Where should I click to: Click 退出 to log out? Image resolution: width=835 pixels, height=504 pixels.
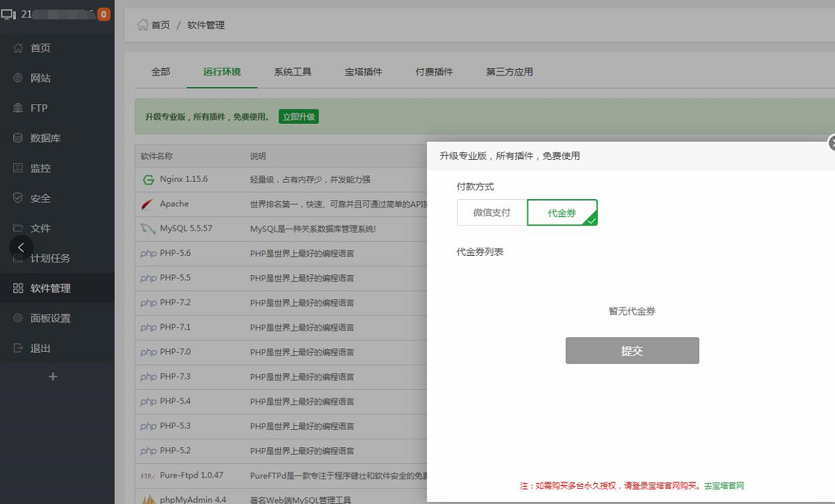pos(41,348)
